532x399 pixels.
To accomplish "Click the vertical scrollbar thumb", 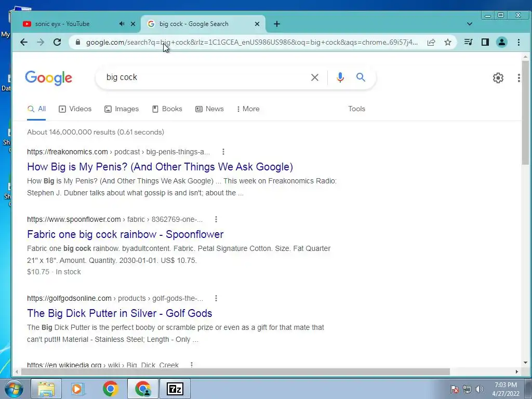I will tap(525, 112).
